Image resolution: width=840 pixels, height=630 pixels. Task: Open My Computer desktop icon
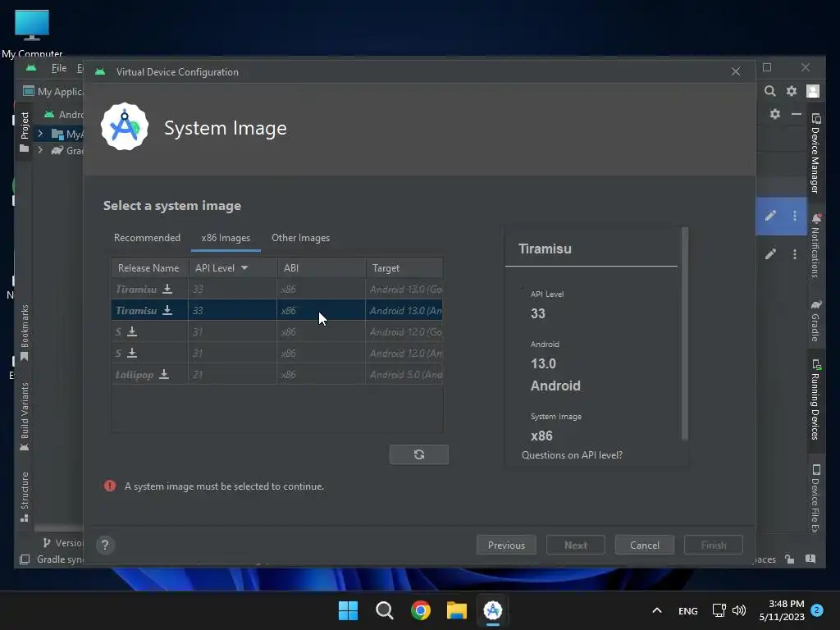click(x=32, y=33)
